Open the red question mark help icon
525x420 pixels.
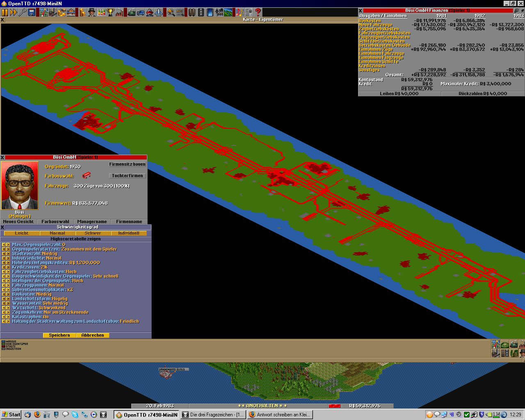[258, 13]
